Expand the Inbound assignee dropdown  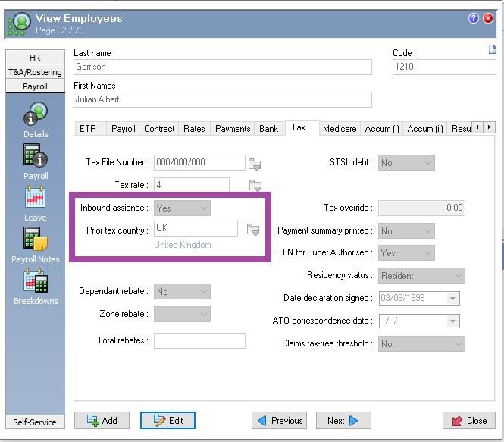tap(202, 208)
